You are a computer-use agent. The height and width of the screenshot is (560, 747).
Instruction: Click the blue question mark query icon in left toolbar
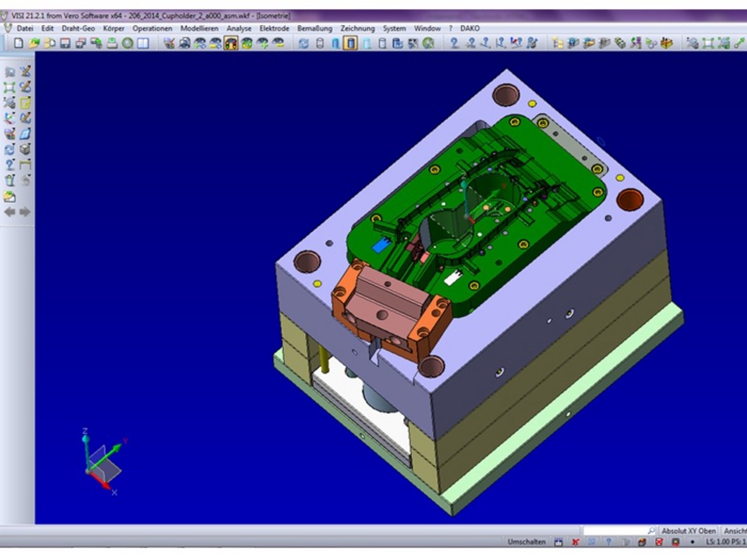[10, 165]
